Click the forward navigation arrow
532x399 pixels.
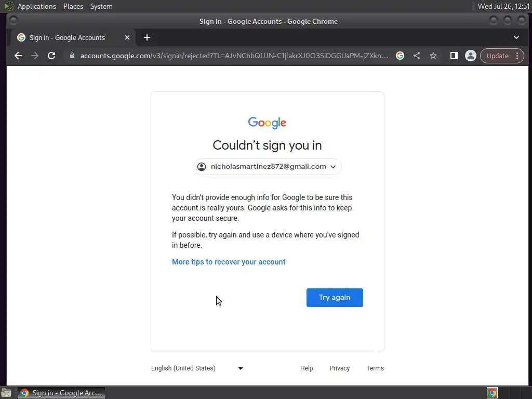pos(35,56)
